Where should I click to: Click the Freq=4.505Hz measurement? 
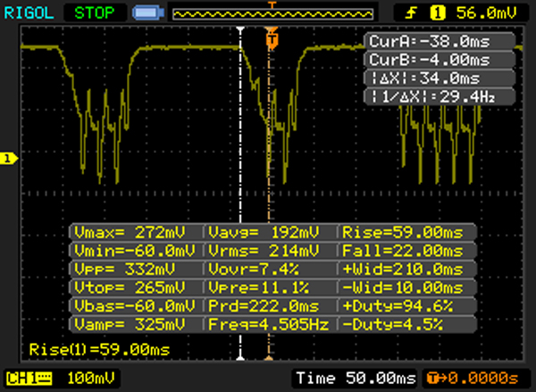point(271,324)
